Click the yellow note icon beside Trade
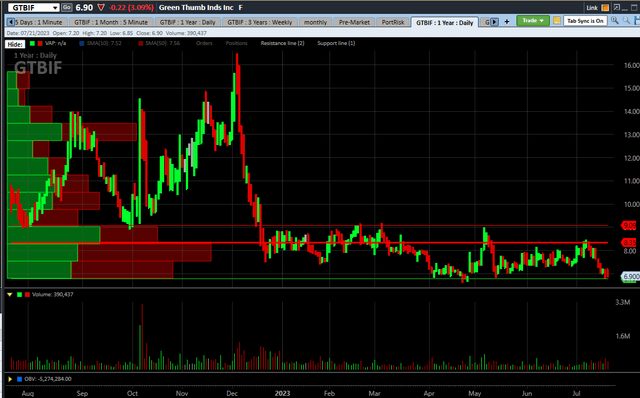Screen dimensions: 640x398 click(x=557, y=20)
